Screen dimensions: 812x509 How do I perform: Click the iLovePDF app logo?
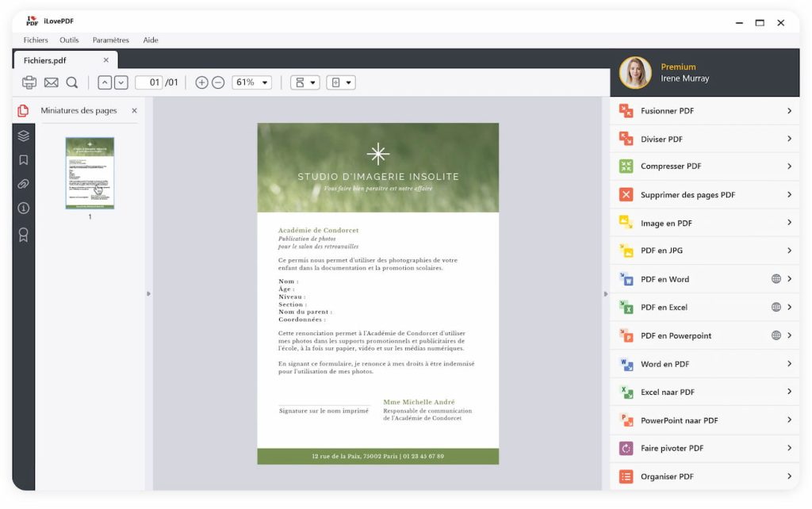[32, 21]
